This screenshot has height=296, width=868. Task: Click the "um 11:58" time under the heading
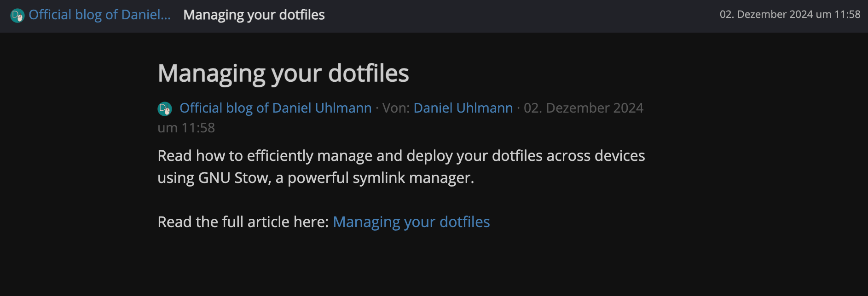tap(186, 128)
